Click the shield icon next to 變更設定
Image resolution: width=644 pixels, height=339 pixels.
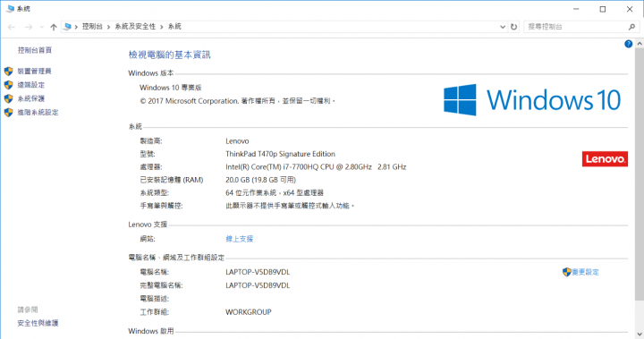click(x=567, y=272)
